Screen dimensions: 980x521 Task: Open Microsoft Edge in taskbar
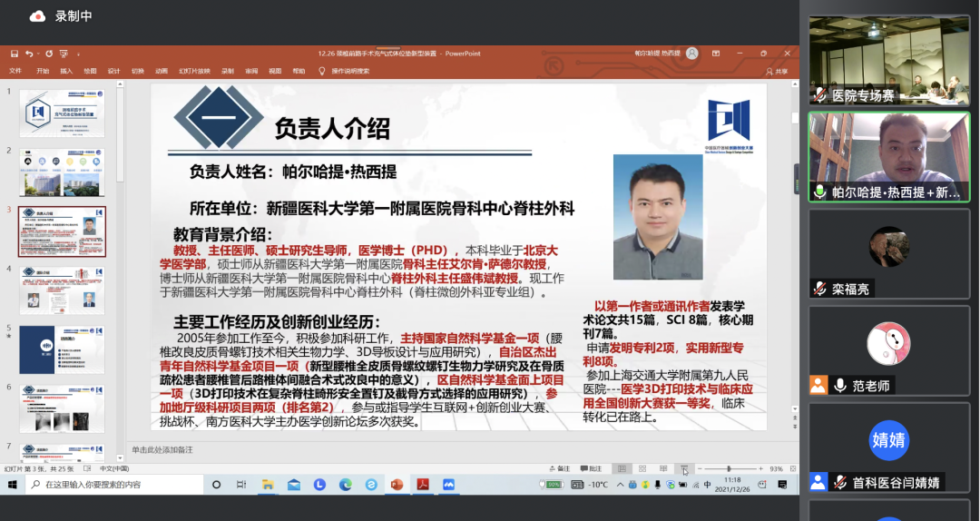click(345, 485)
